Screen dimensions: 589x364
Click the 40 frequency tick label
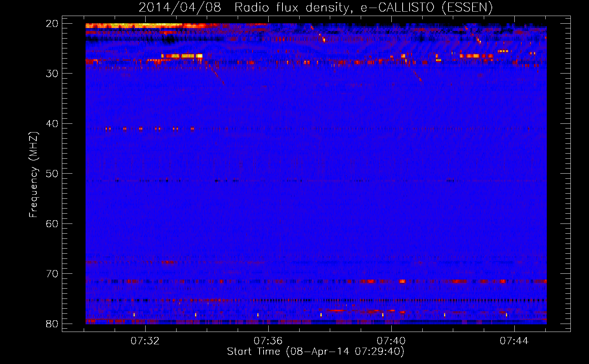52,124
